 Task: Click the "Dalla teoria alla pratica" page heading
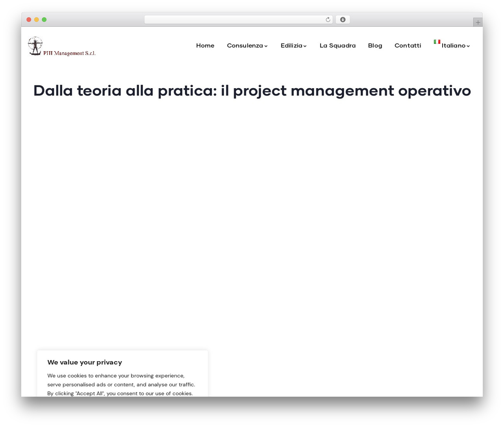click(x=252, y=91)
